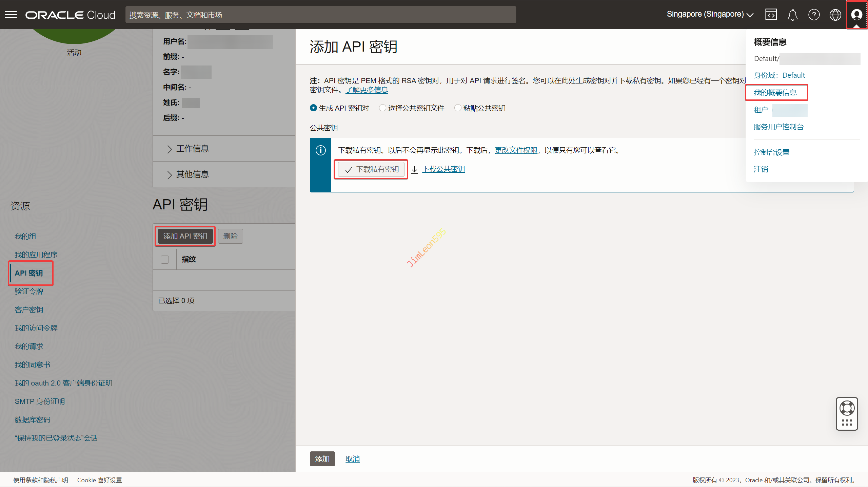The height and width of the screenshot is (487, 868).
Task: Click the notifications bell icon
Action: pos(792,15)
